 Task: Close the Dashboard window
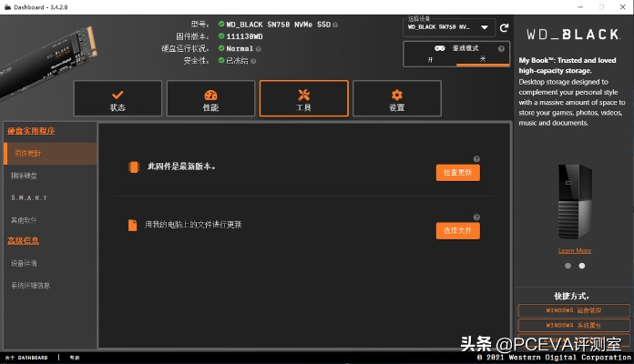(x=623, y=7)
